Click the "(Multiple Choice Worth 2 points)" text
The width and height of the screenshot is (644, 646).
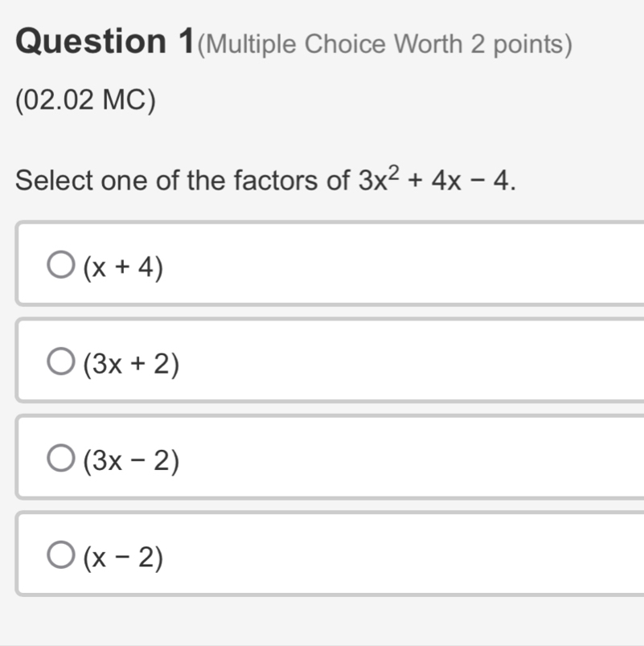[384, 45]
